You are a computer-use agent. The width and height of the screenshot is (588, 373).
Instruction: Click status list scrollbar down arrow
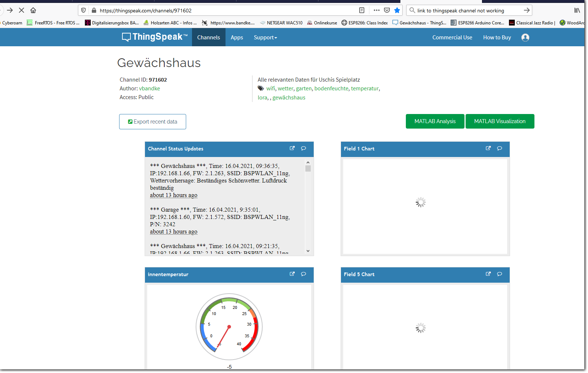(308, 251)
